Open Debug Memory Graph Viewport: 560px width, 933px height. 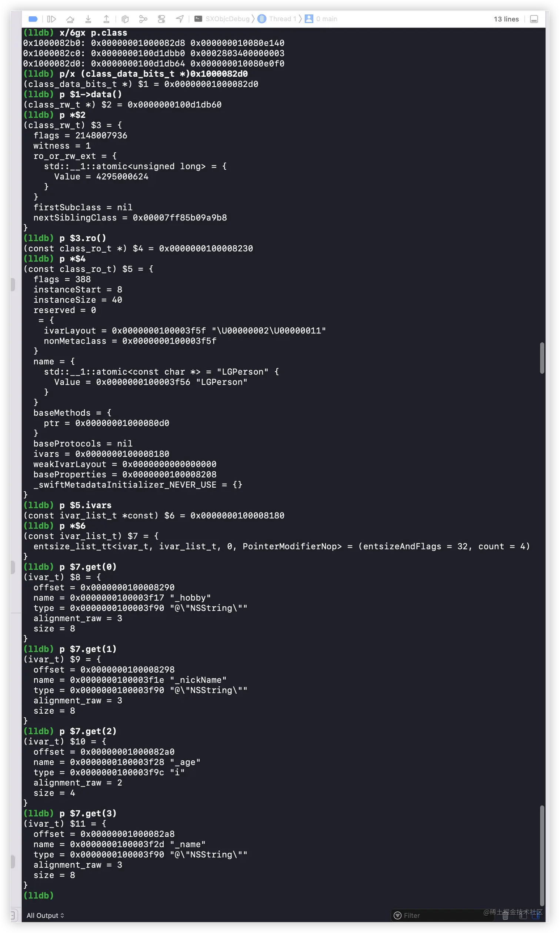[143, 19]
